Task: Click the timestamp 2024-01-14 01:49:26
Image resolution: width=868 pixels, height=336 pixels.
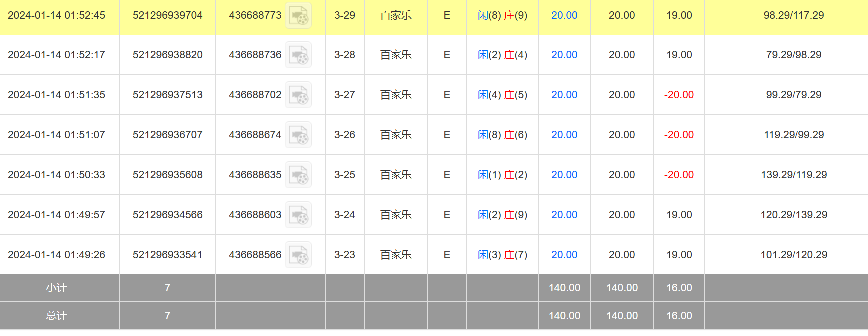Action: click(x=56, y=255)
